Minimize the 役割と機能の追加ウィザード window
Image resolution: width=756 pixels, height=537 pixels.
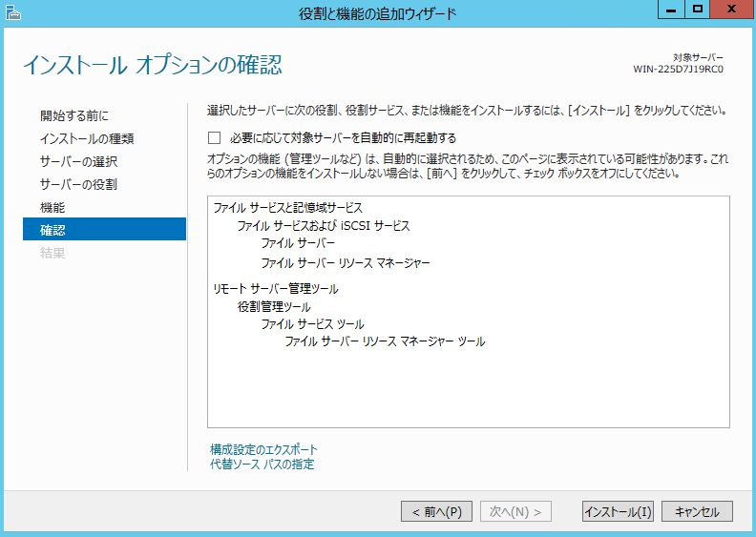click(671, 10)
